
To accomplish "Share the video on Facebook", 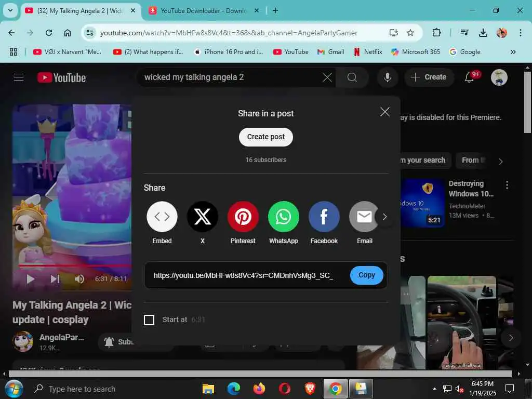I will pos(324,217).
